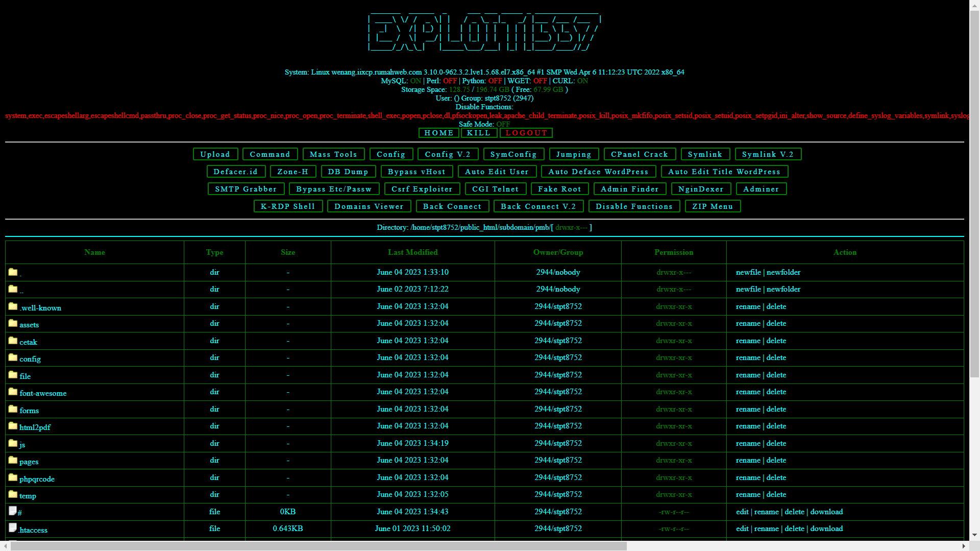The height and width of the screenshot is (551, 980).
Task: Open the Command menu item
Action: point(270,154)
